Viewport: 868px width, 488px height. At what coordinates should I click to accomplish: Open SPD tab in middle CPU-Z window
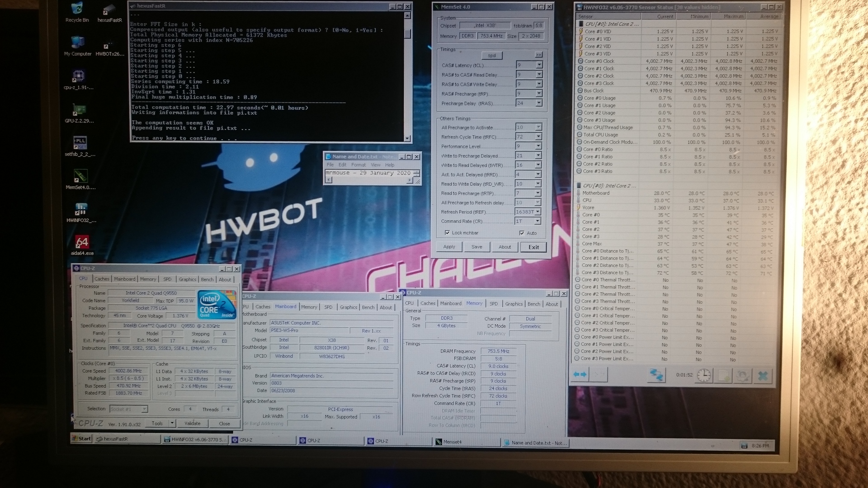coord(328,307)
